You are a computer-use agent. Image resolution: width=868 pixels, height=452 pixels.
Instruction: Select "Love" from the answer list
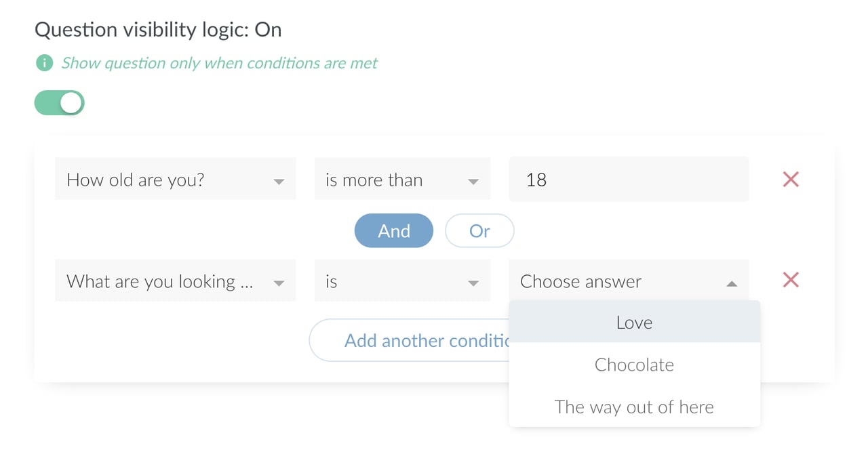click(633, 322)
